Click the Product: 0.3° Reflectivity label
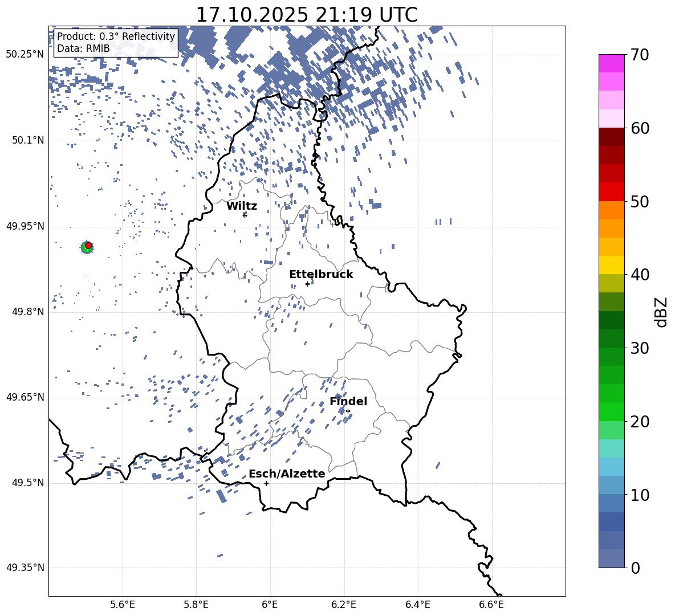 point(116,36)
